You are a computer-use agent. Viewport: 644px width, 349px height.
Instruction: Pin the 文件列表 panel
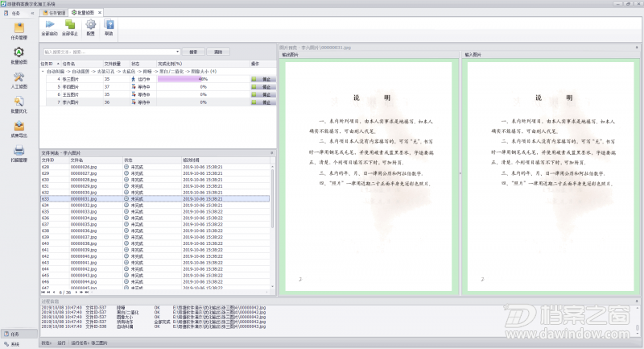[x=271, y=153]
